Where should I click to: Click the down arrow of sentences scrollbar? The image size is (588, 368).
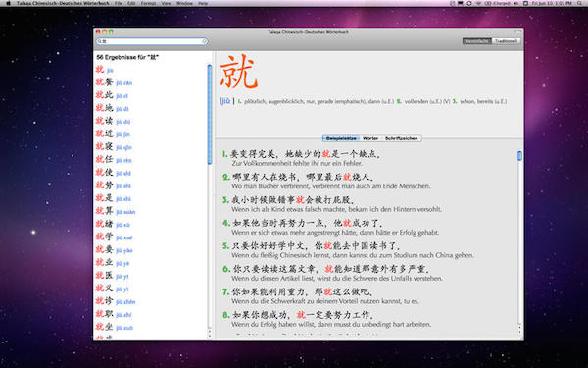tap(519, 333)
